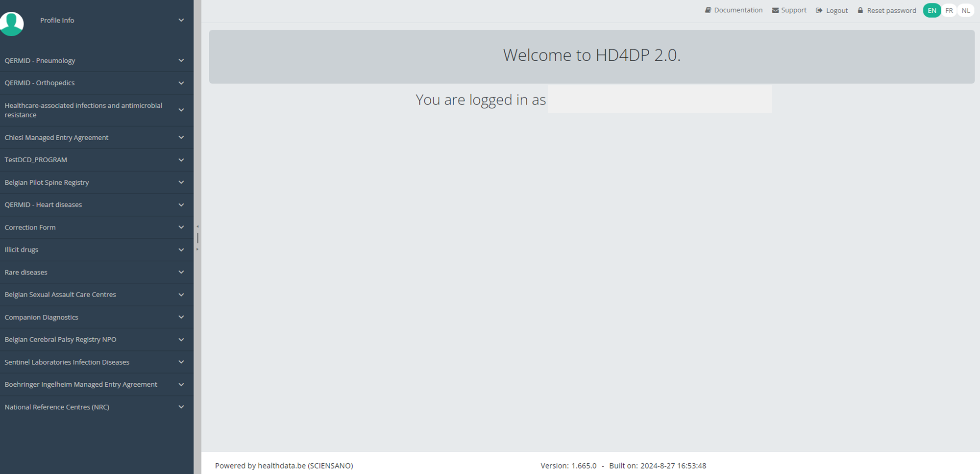
Task: Expand Rare diseases chevron arrow
Action: [x=181, y=272]
